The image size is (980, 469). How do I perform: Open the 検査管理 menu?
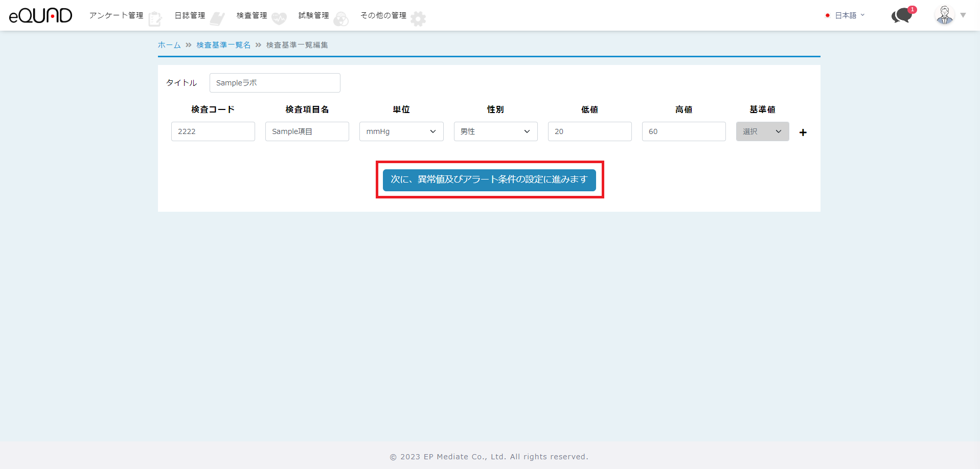252,15
